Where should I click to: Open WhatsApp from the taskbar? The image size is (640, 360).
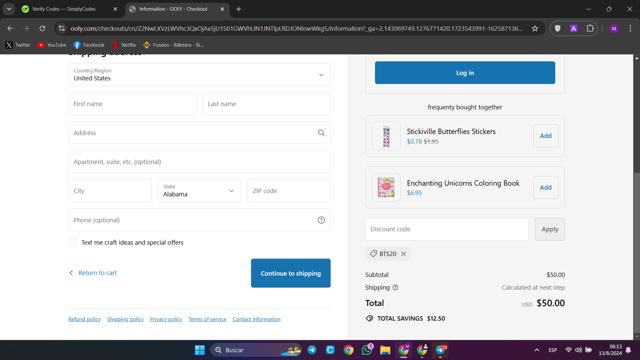pos(367,350)
